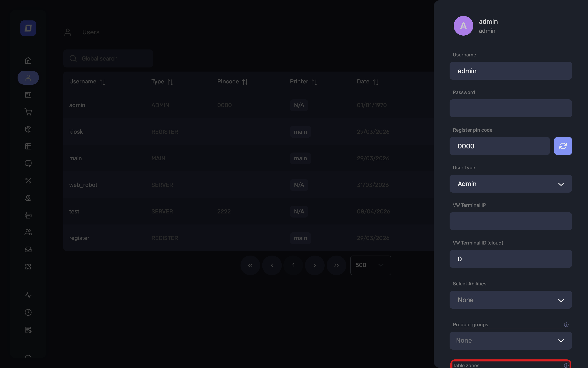
Task: Go to last page of users
Action: tap(336, 265)
